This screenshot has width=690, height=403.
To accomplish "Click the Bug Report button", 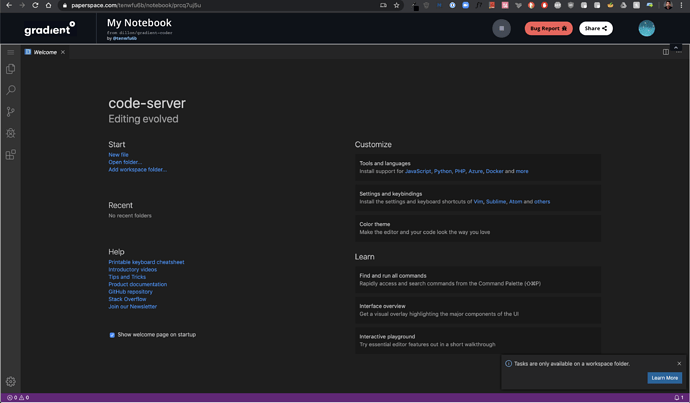I will [x=548, y=28].
